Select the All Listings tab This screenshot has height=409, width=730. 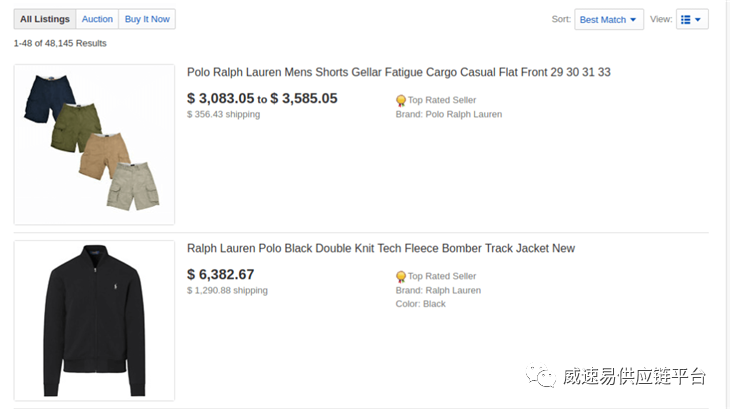(45, 19)
